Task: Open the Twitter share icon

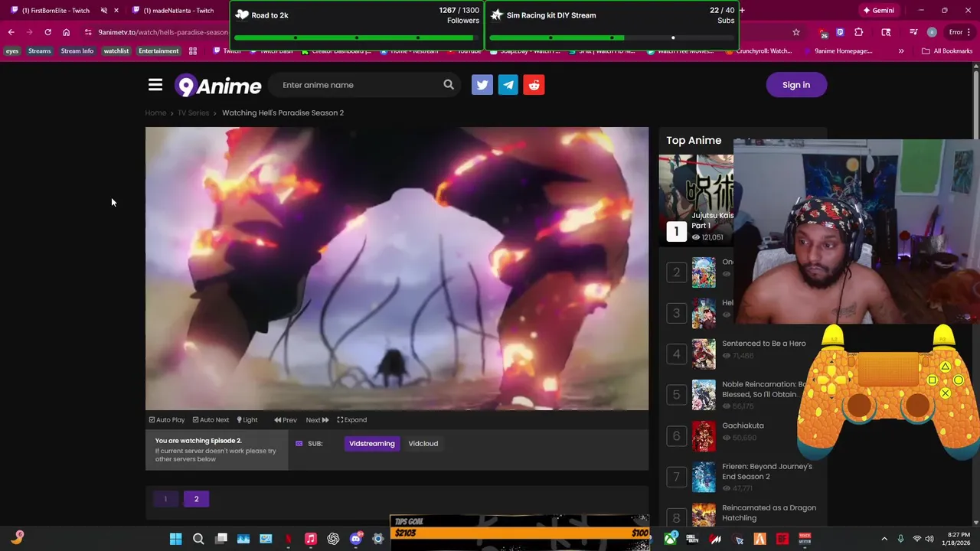Action: coord(482,85)
